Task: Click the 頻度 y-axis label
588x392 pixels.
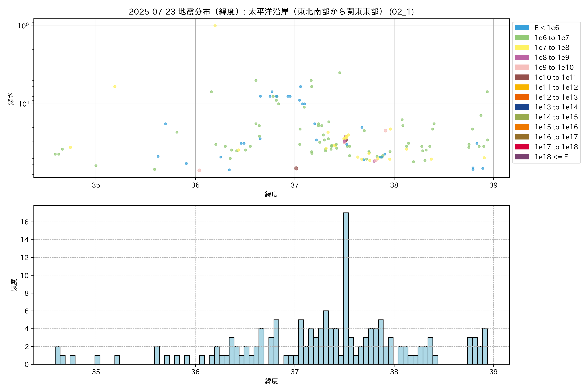Action: click(14, 285)
